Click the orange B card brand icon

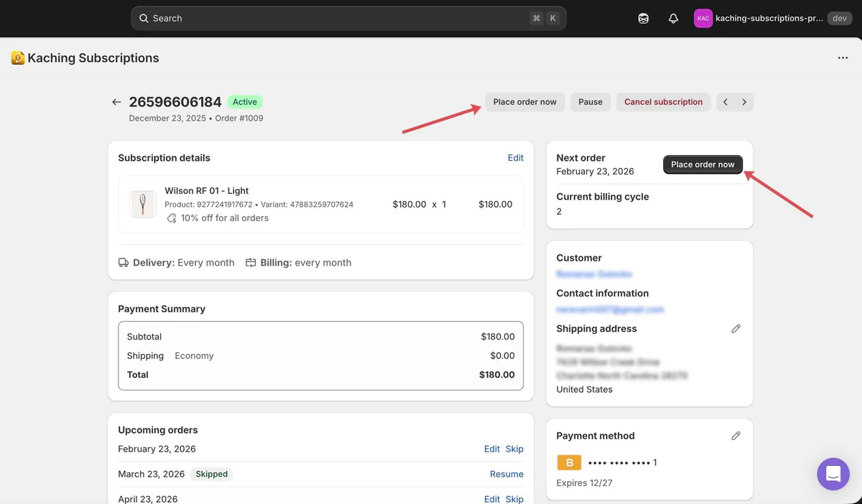pyautogui.click(x=569, y=462)
